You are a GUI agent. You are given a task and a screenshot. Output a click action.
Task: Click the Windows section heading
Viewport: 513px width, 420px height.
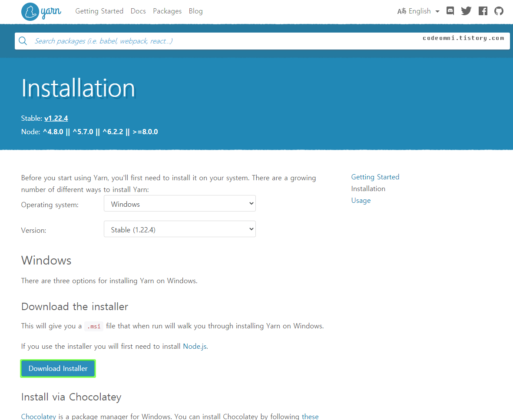[x=46, y=260]
